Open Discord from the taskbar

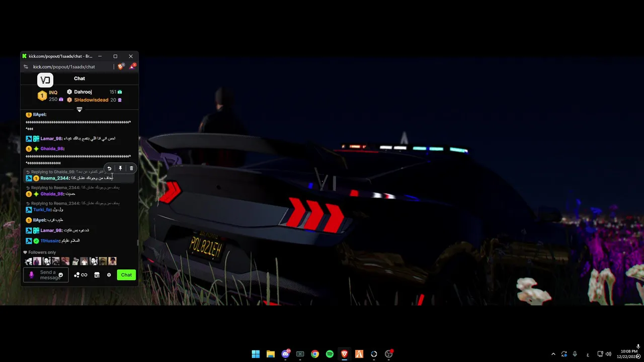(x=285, y=354)
